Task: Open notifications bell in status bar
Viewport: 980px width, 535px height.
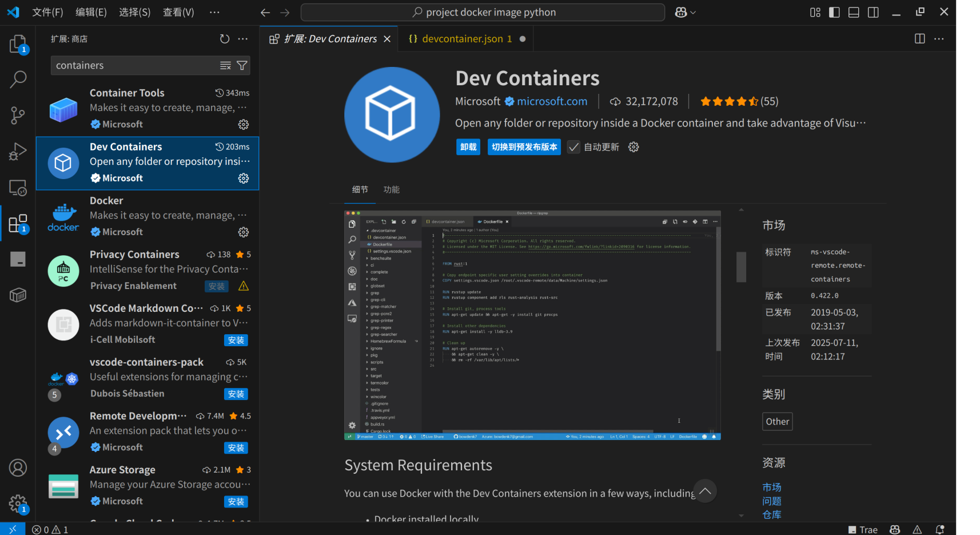Action: click(x=939, y=530)
